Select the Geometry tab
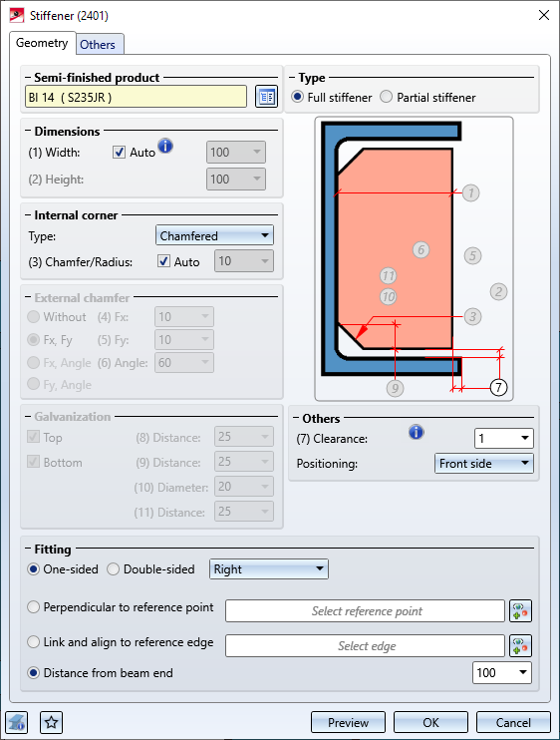Viewport: 560px width, 740px height. click(x=42, y=43)
